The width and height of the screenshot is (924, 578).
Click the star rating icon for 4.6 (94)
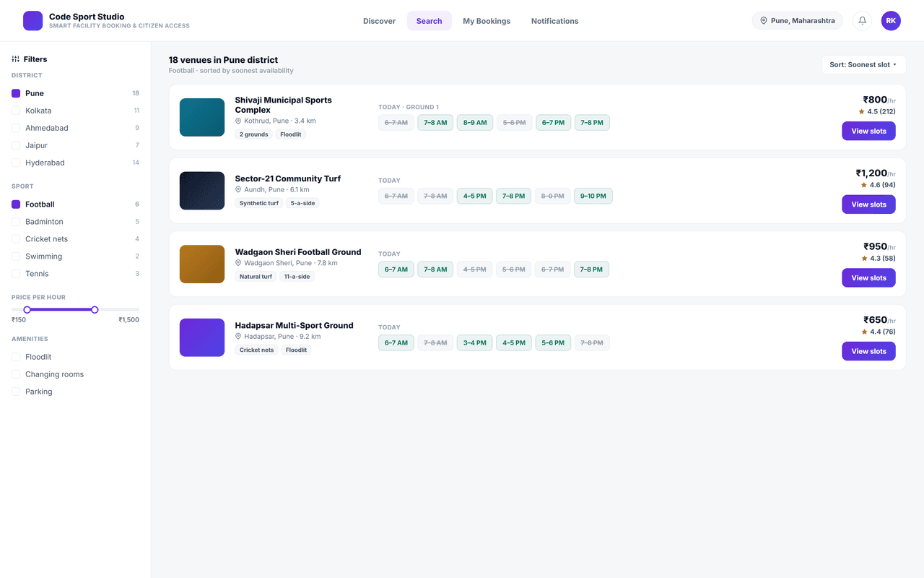point(864,185)
